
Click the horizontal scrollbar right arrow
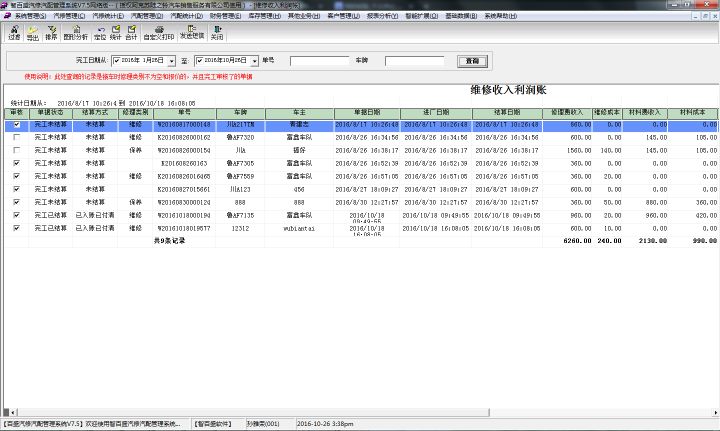(x=715, y=412)
